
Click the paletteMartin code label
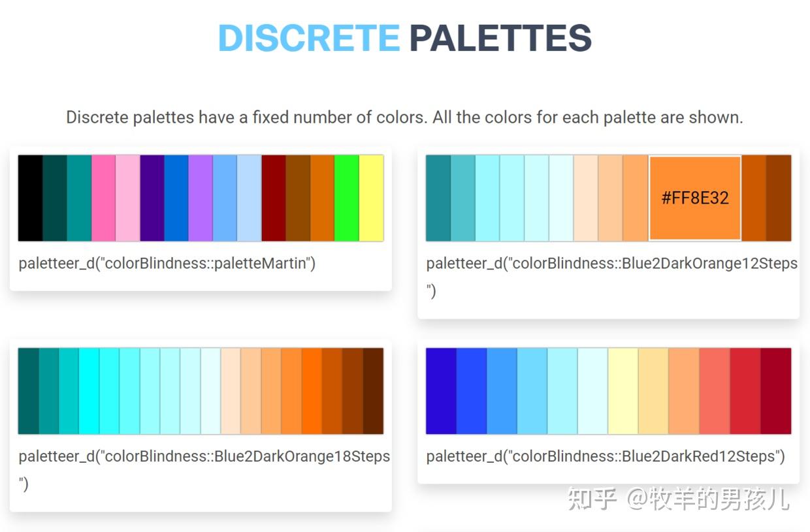167,264
